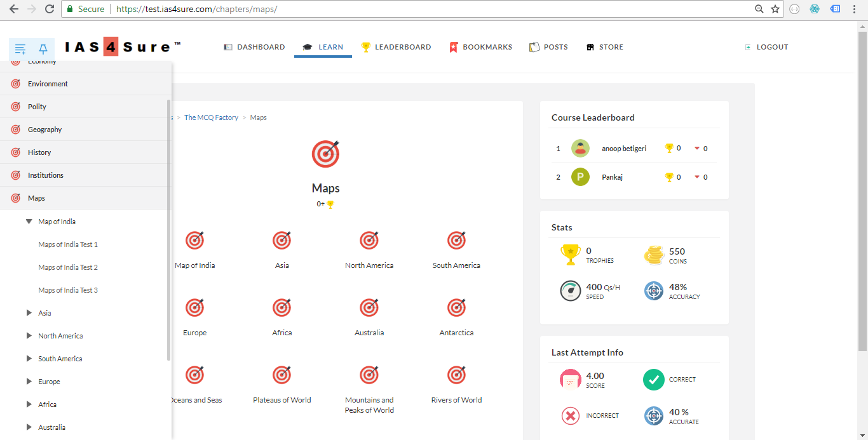Go to the Dashboard tab
This screenshot has width=868, height=440.
coord(254,47)
